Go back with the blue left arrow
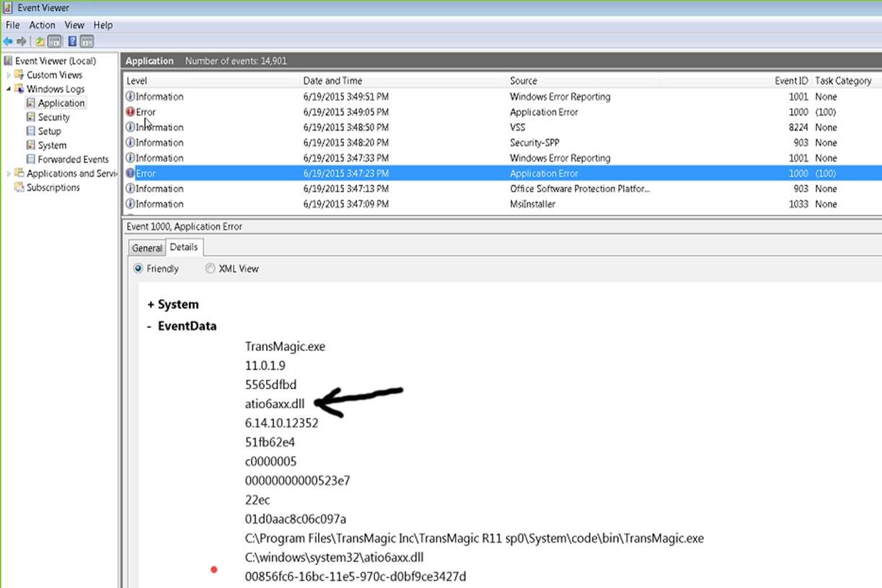This screenshot has height=588, width=882. point(8,42)
